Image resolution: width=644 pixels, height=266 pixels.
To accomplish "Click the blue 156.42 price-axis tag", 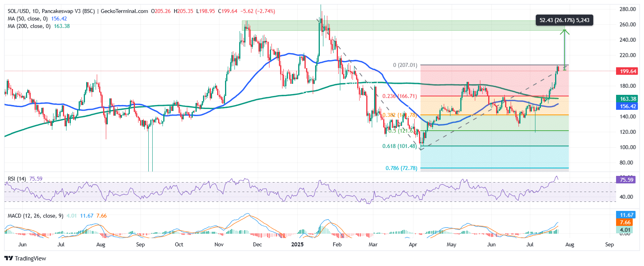I will tap(628, 106).
